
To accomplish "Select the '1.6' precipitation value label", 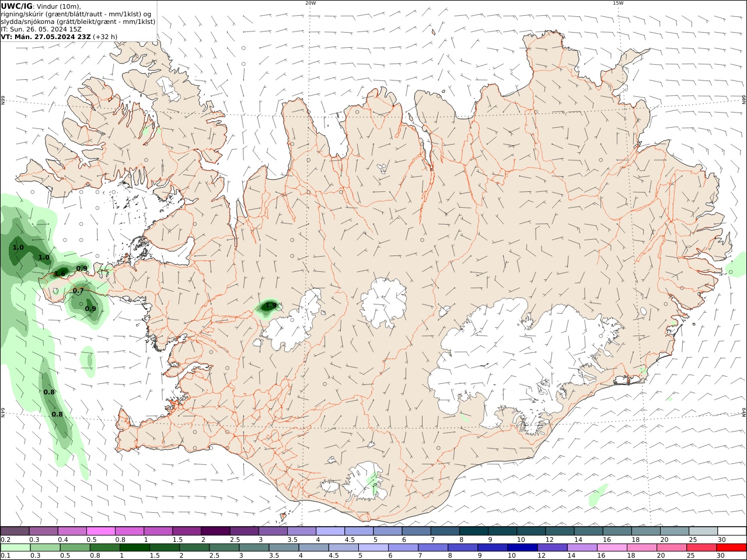I will point(60,274).
